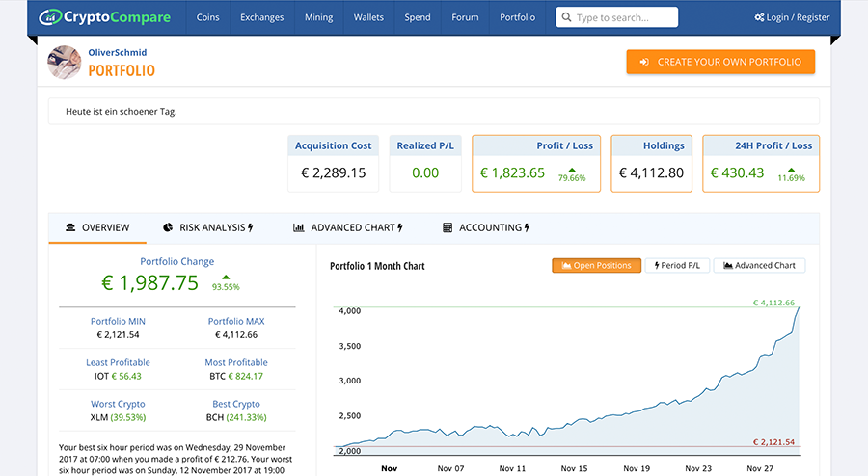
Task: Click the Nov 15 axis label
Action: pos(574,468)
